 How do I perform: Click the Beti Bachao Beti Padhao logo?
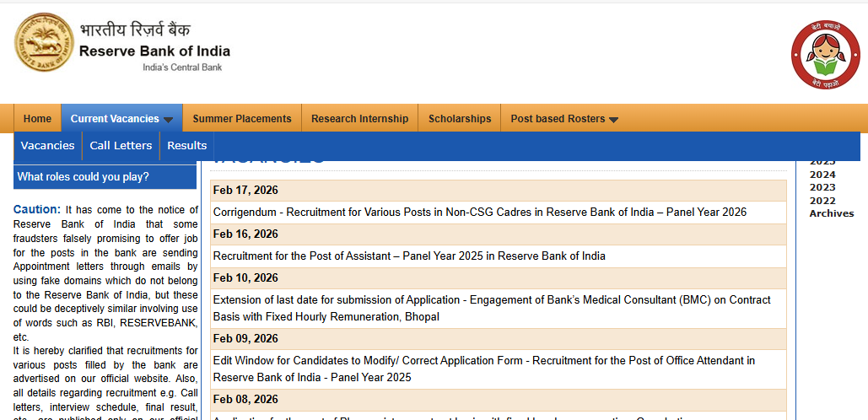tap(825, 54)
